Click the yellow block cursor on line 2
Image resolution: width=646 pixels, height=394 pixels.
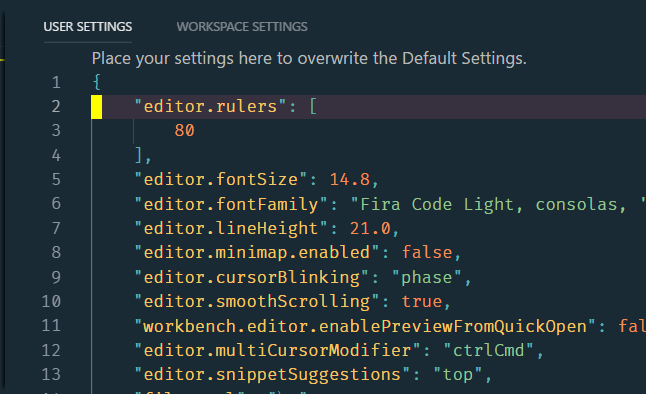click(97, 107)
